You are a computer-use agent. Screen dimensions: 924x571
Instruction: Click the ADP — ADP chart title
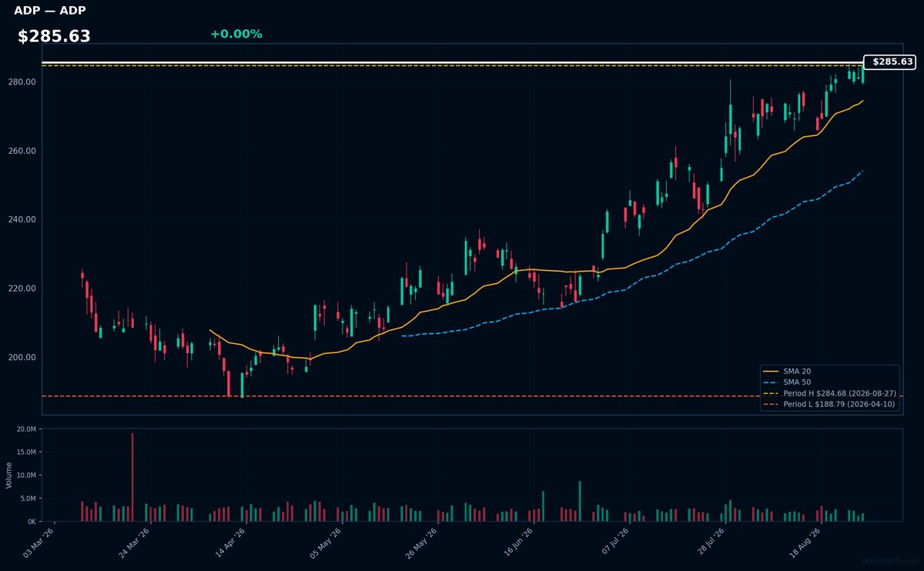[50, 11]
